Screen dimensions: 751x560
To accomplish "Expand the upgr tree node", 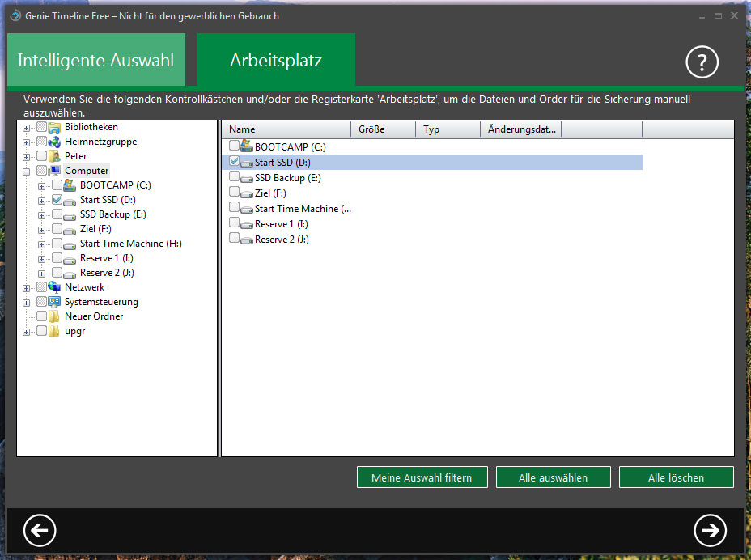I will pyautogui.click(x=27, y=332).
